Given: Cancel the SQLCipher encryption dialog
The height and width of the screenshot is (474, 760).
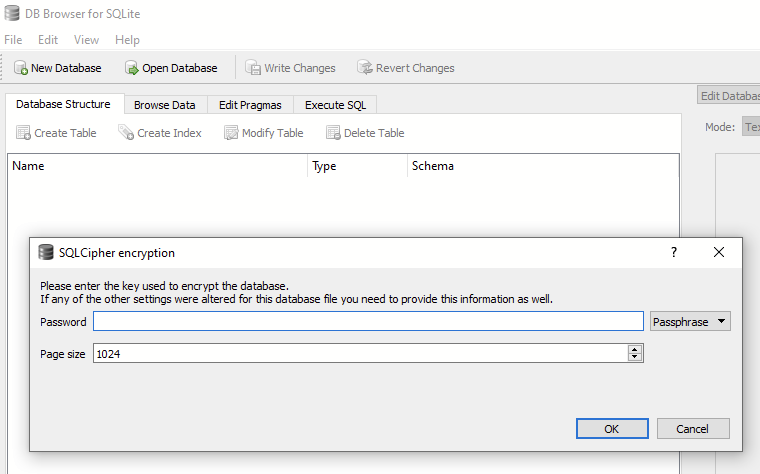Looking at the screenshot, I should (692, 428).
